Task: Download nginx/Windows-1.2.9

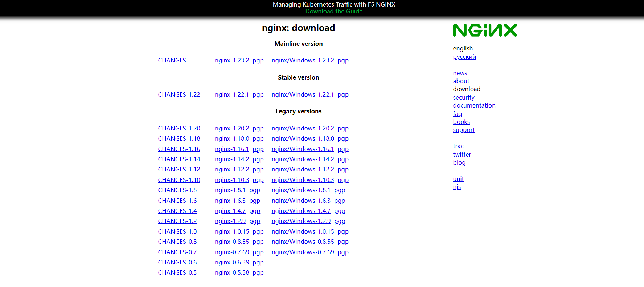Action: 301,221
